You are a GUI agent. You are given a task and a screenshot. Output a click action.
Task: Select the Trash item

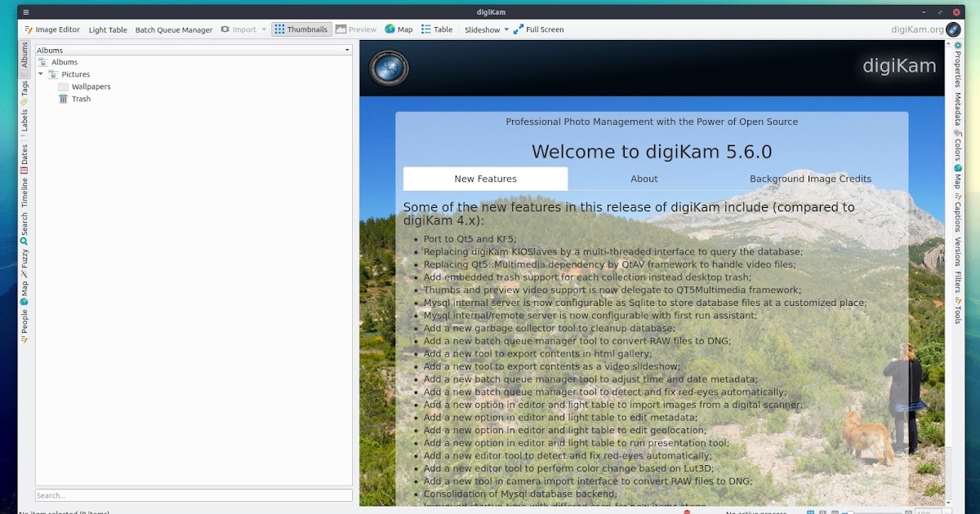(x=81, y=99)
